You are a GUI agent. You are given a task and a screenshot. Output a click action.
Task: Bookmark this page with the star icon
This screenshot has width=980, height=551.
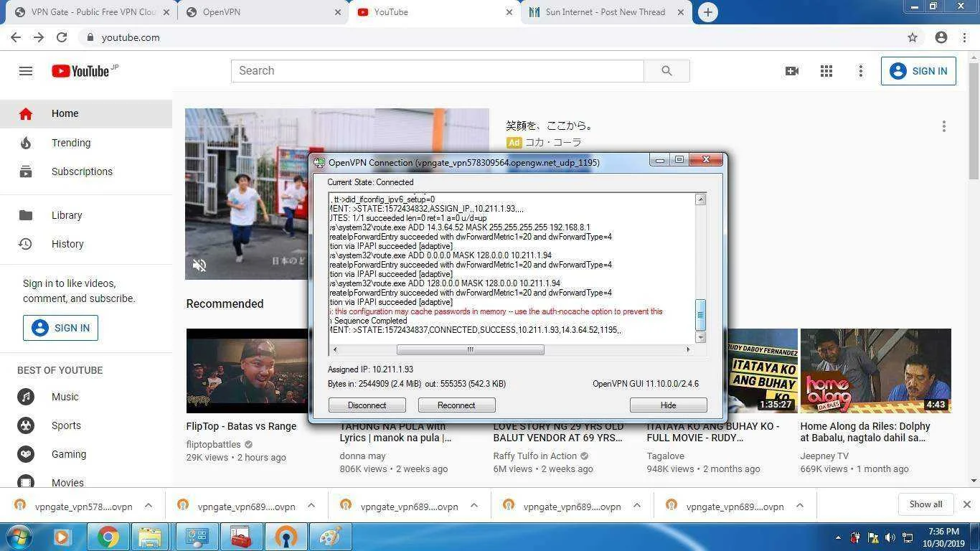[913, 37]
